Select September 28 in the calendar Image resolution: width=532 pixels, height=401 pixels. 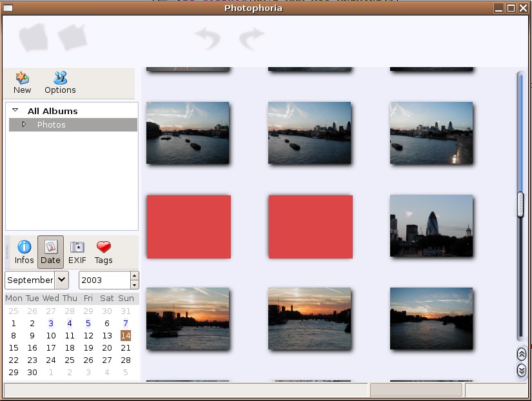[126, 360]
